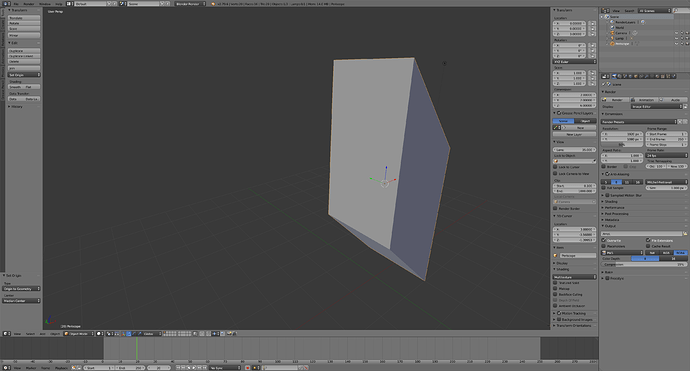Select the Camera object in outliner
This screenshot has height=371, width=690.
[621, 33]
